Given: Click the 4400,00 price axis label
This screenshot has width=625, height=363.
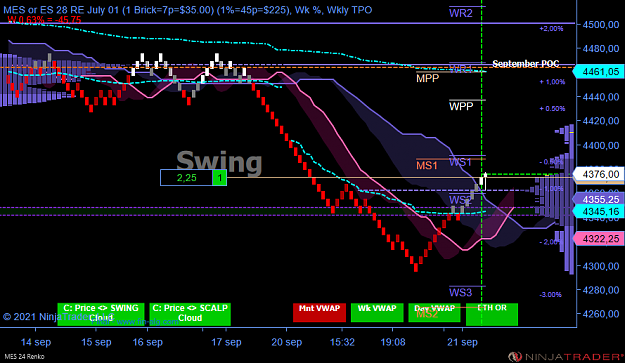Looking at the screenshot, I should coord(601,145).
